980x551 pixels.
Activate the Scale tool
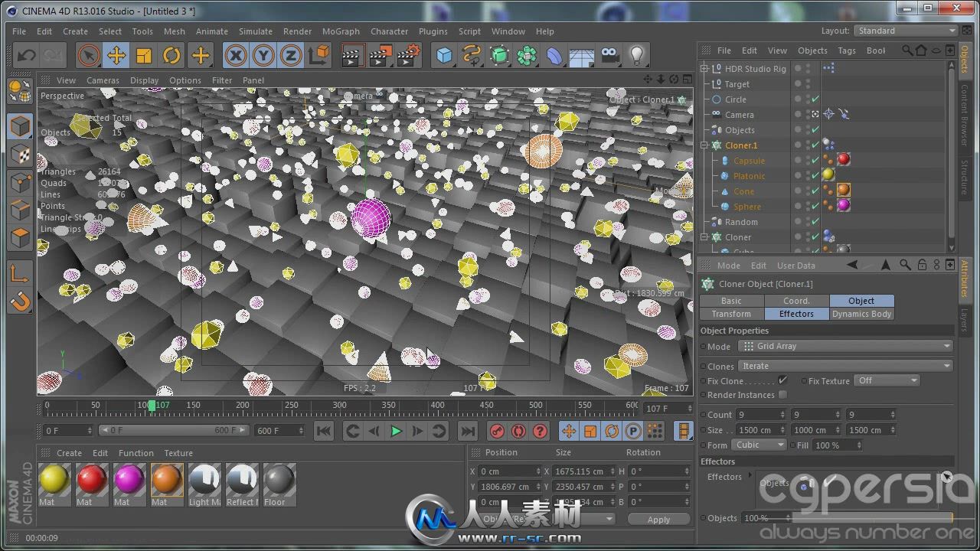(144, 55)
